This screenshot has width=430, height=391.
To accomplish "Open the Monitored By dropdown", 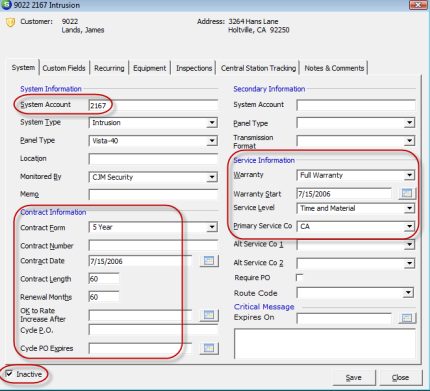I will click(212, 177).
